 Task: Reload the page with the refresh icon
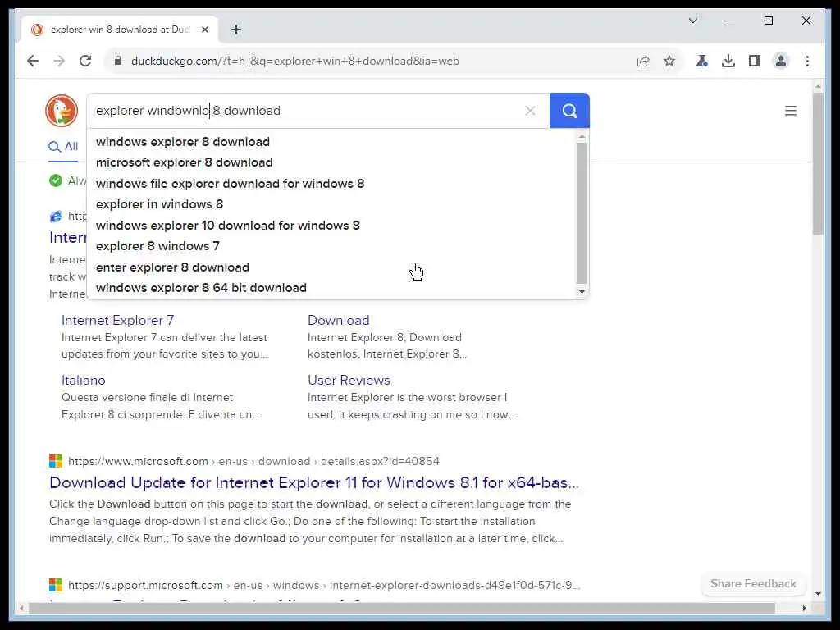pyautogui.click(x=85, y=61)
